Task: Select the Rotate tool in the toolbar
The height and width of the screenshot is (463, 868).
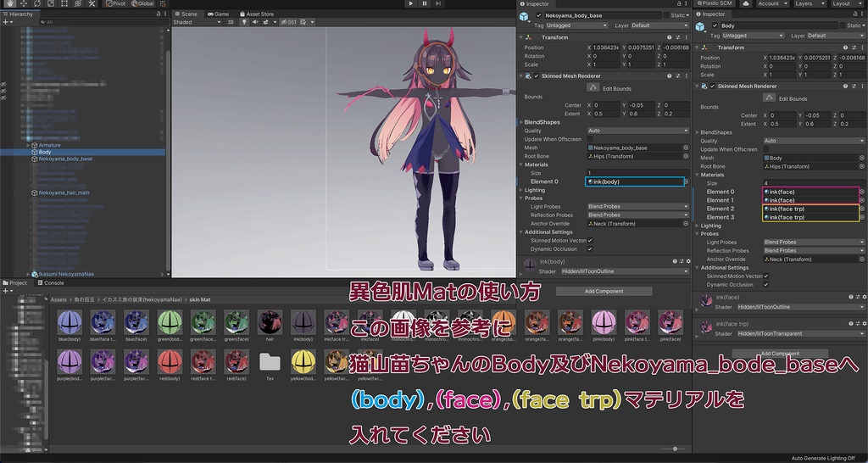Action: (37, 3)
